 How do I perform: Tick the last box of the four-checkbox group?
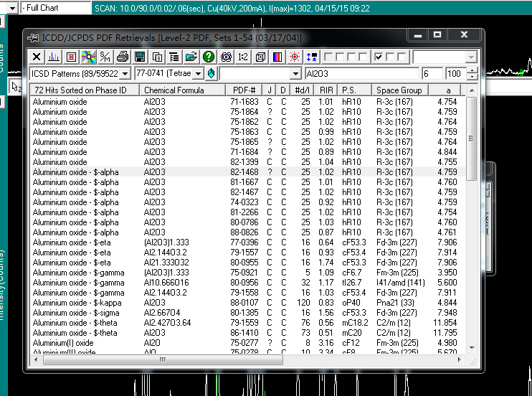363,57
